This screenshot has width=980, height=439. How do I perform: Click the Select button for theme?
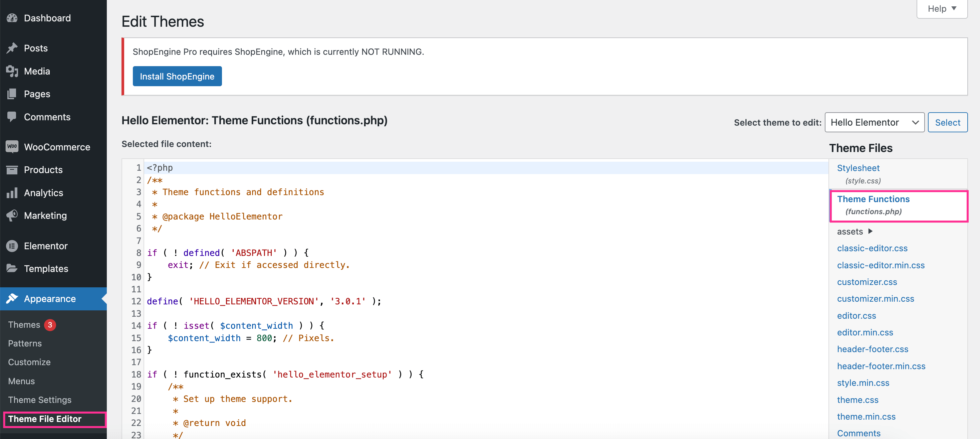coord(947,123)
